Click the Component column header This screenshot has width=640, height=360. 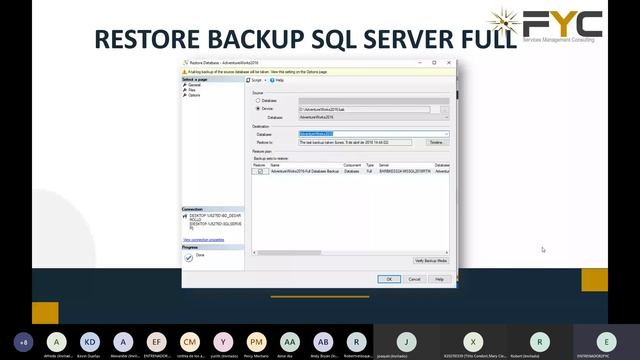tap(352, 165)
